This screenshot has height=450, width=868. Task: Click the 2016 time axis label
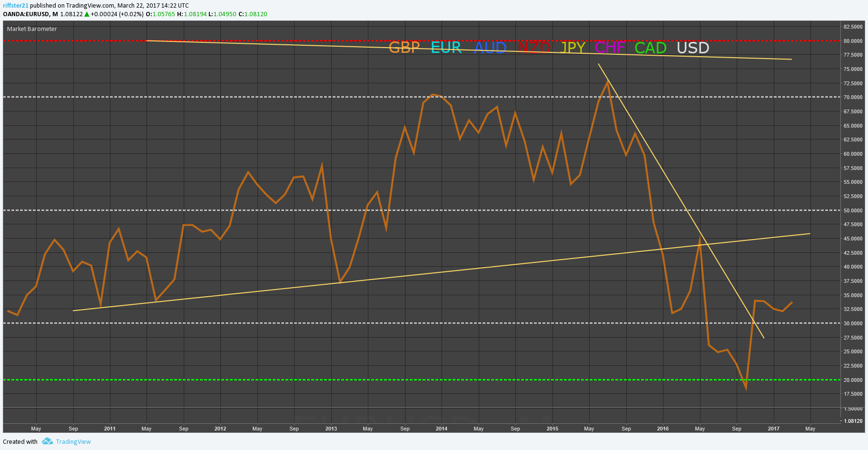click(x=663, y=429)
